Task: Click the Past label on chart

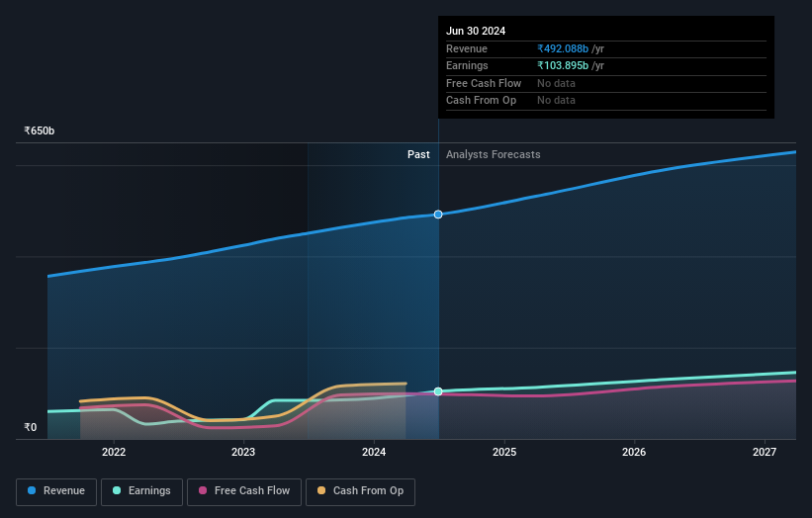Action: coord(418,155)
